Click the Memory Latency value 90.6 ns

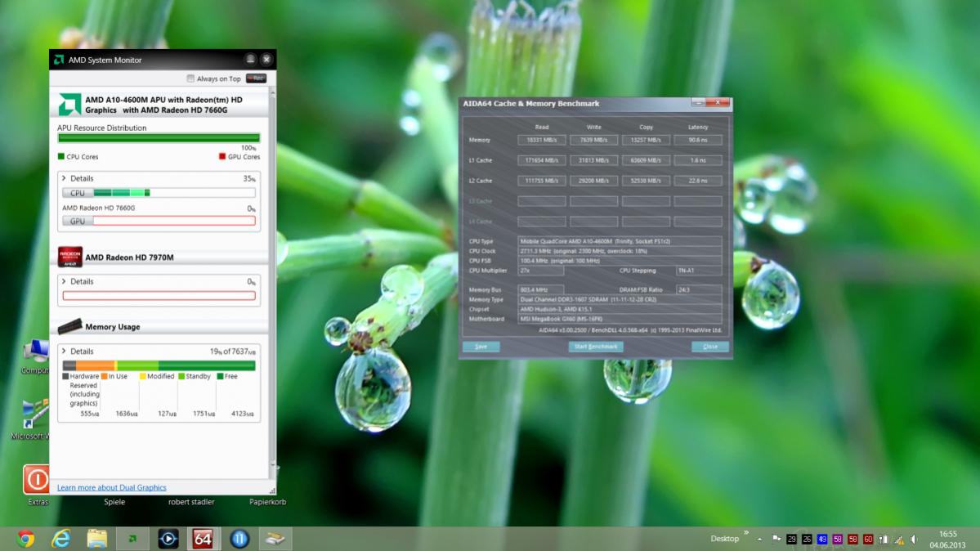click(698, 140)
